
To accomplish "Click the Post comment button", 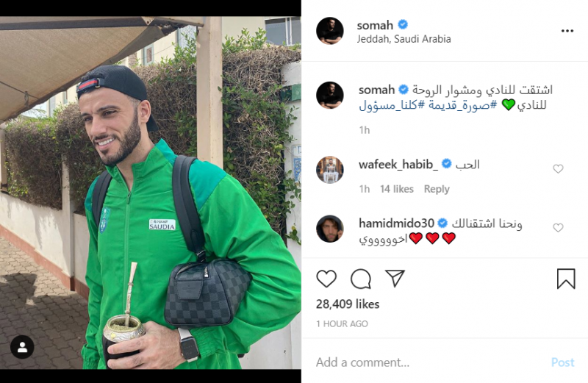I will click(562, 362).
